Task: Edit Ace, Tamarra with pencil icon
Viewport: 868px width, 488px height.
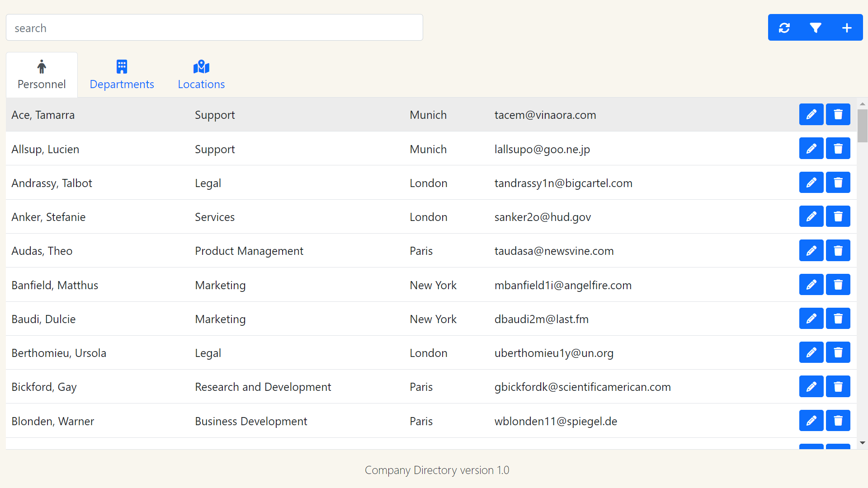Action: click(x=811, y=114)
